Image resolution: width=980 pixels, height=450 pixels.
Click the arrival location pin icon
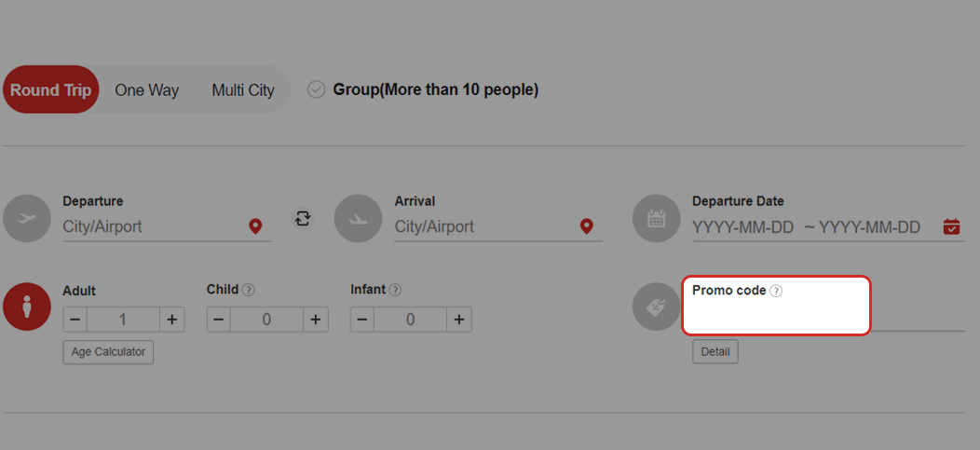pyautogui.click(x=587, y=226)
